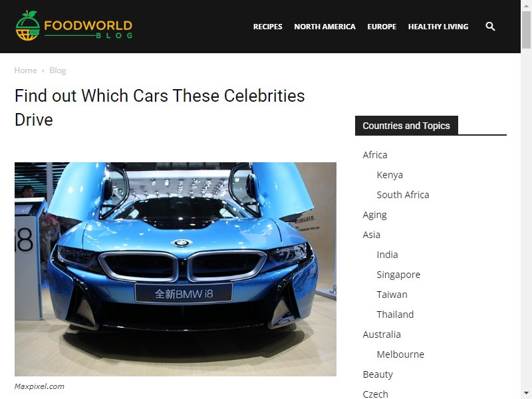Open the Thailand topic link

click(395, 315)
